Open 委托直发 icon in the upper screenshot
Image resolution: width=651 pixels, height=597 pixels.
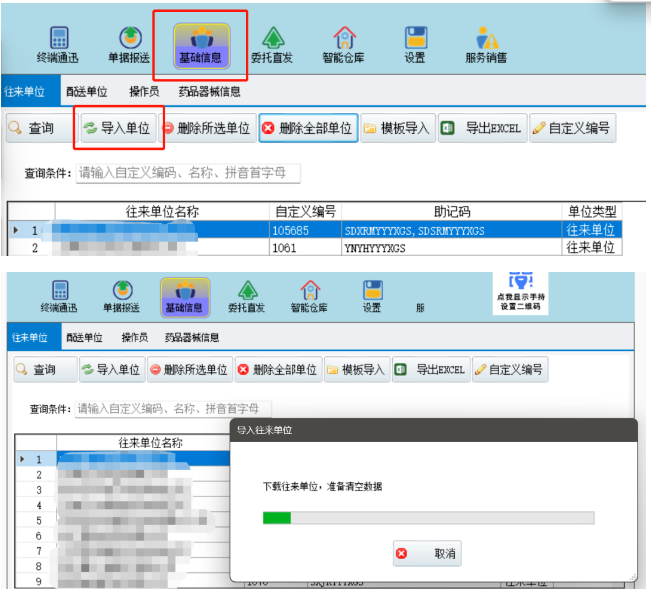[x=272, y=45]
